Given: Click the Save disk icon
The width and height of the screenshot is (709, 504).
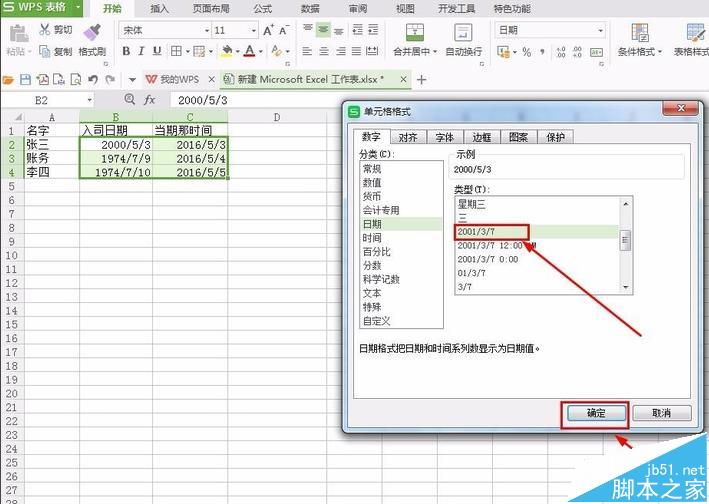Looking at the screenshot, I should pyautogui.click(x=25, y=80).
